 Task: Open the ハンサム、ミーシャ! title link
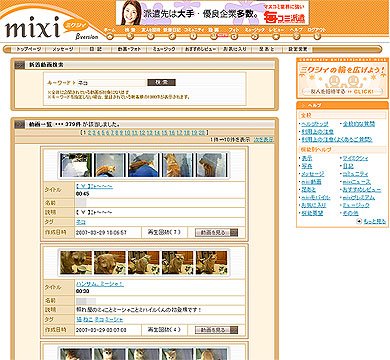(100, 284)
